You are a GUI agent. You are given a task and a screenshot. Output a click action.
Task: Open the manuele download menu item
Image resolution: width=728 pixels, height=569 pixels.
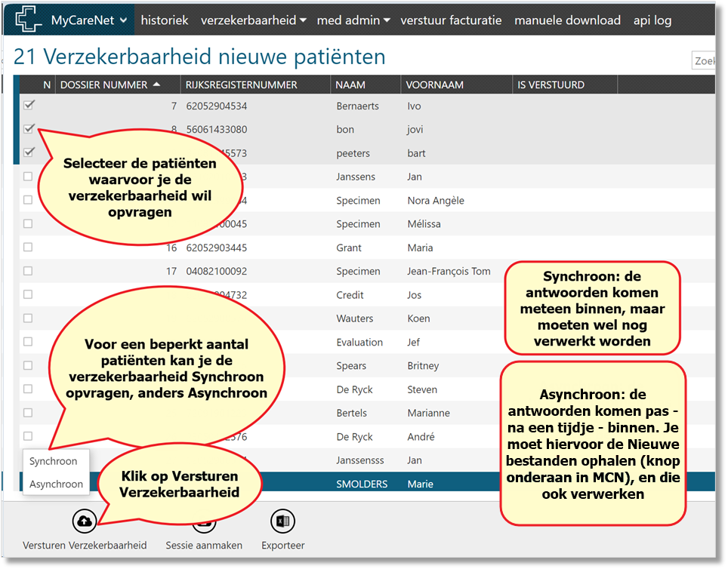click(567, 20)
